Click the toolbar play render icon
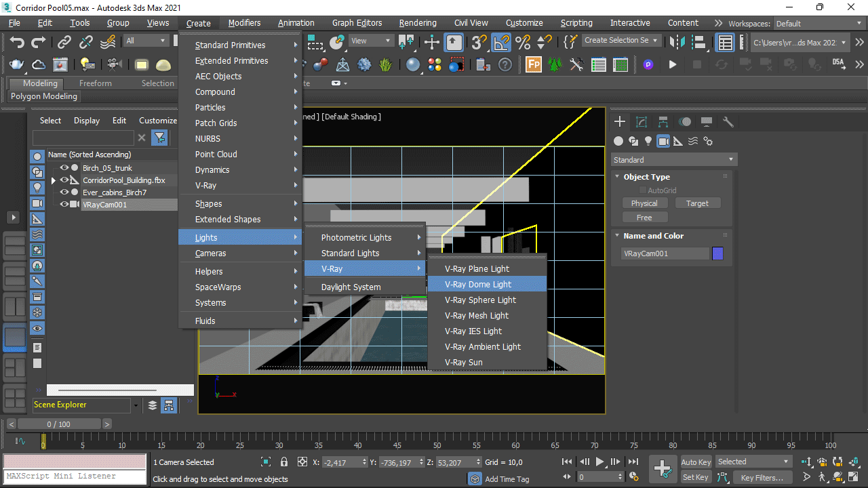868x488 pixels. tap(673, 65)
